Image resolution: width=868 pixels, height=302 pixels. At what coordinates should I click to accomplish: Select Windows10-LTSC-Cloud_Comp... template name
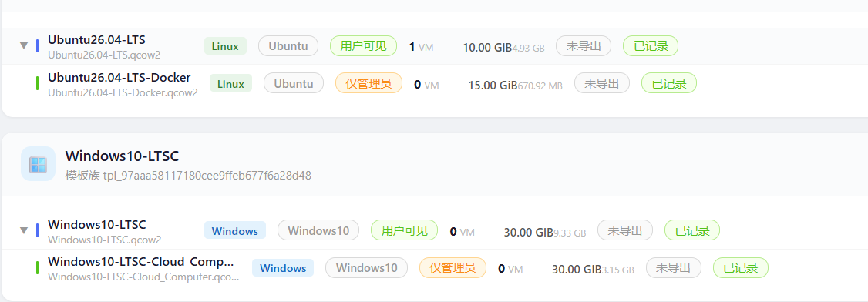141,262
